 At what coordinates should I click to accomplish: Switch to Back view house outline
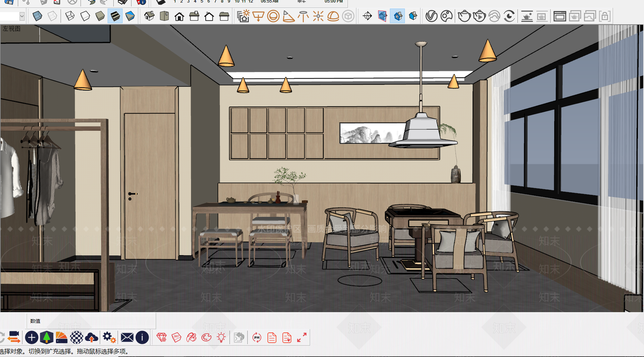pyautogui.click(x=209, y=16)
